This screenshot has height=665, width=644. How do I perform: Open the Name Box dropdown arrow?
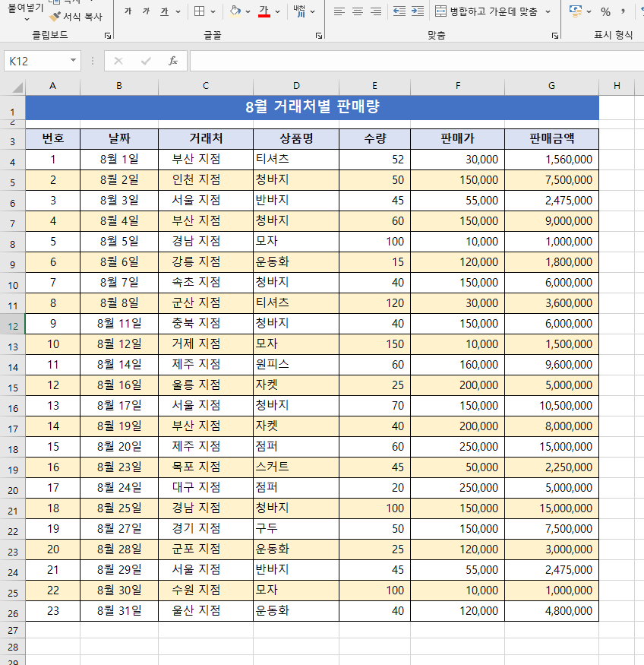point(74,61)
